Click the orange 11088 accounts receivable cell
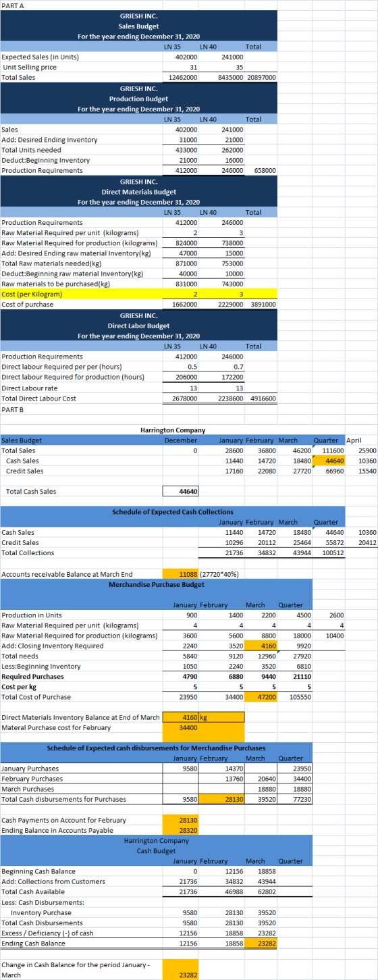 (182, 574)
